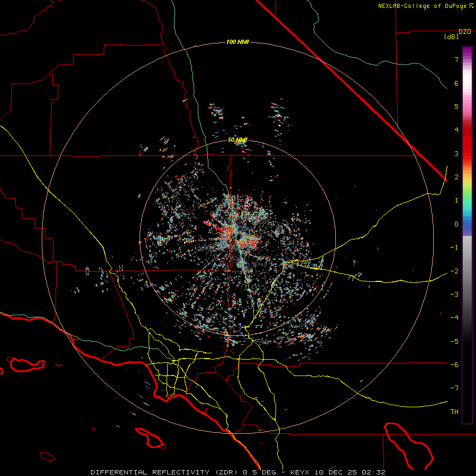Click the 0 value on the color scale

coord(456,224)
